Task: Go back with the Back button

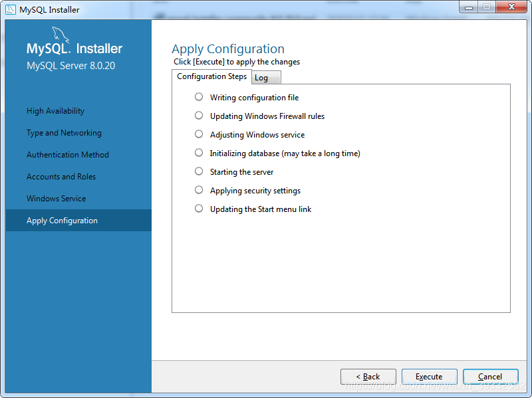Action: [x=368, y=377]
